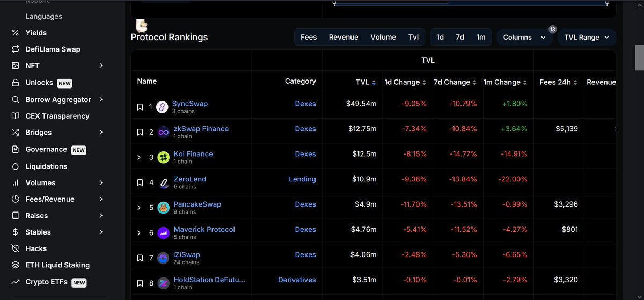
Task: Open the TVL Range dropdown
Action: coord(587,37)
